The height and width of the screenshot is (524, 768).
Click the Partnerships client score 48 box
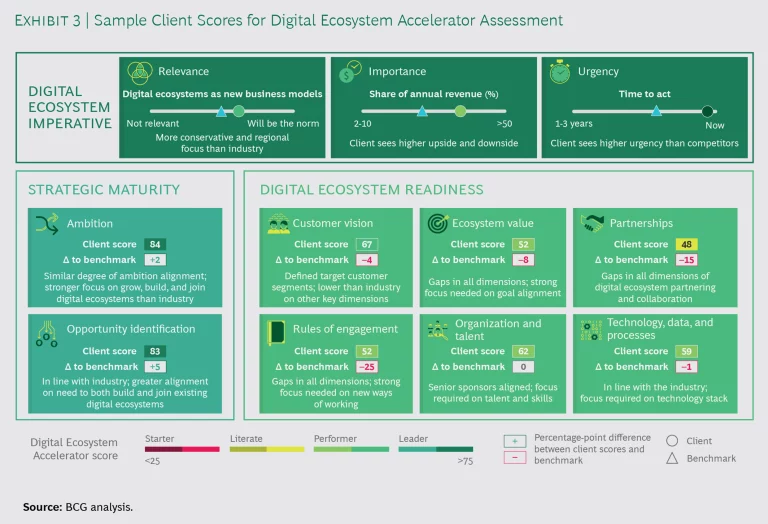point(686,244)
